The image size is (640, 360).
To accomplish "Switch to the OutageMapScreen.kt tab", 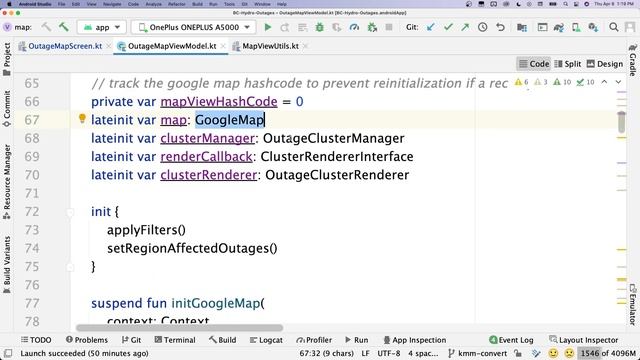I will [x=65, y=46].
